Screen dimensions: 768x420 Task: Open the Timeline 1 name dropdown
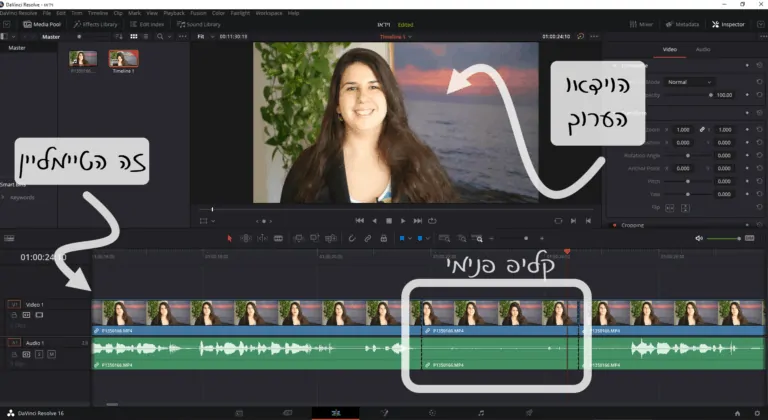tap(396, 37)
